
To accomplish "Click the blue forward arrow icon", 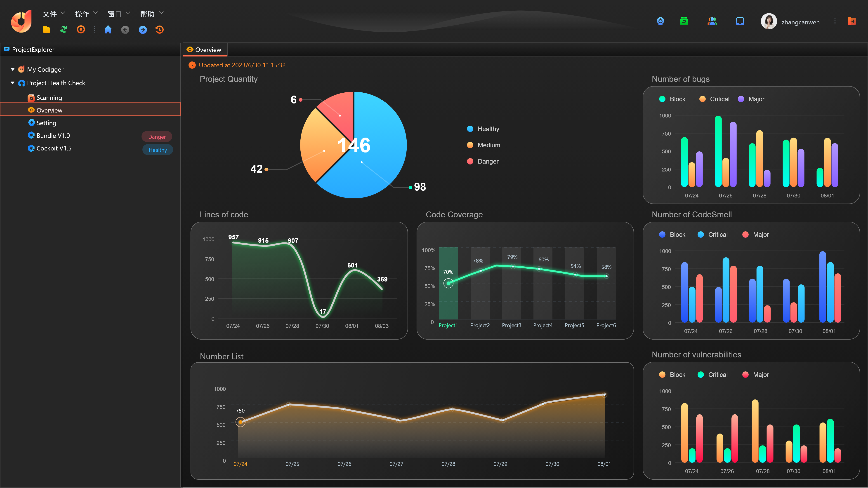I will pos(143,30).
